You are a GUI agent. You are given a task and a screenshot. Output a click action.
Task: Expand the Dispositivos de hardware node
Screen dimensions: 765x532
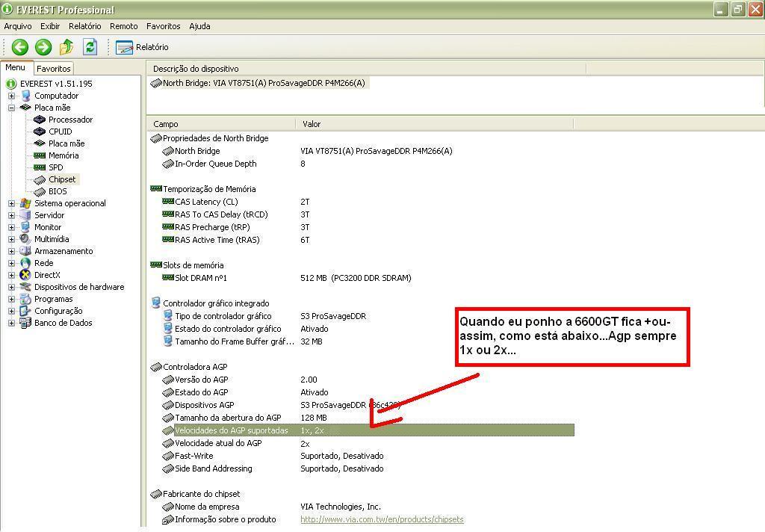(x=12, y=287)
